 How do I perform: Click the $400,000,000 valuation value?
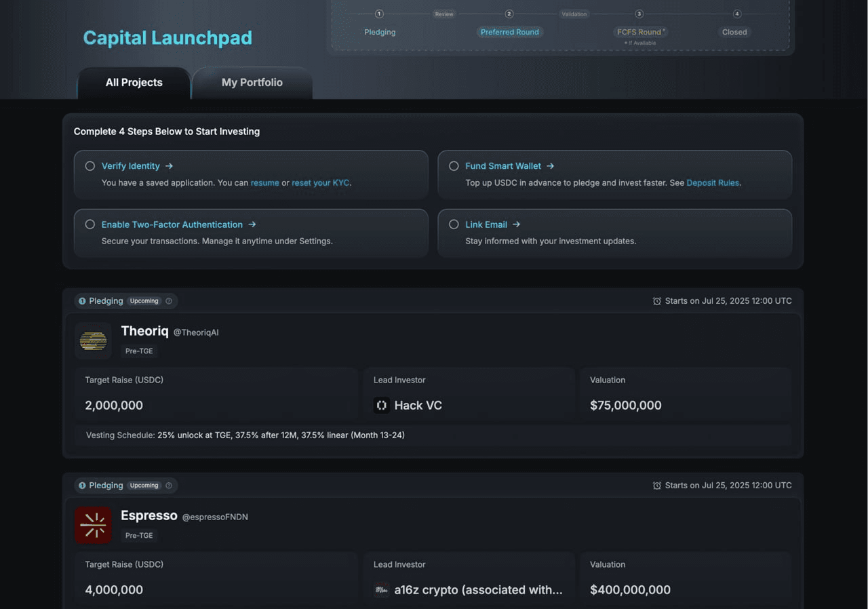coord(631,590)
